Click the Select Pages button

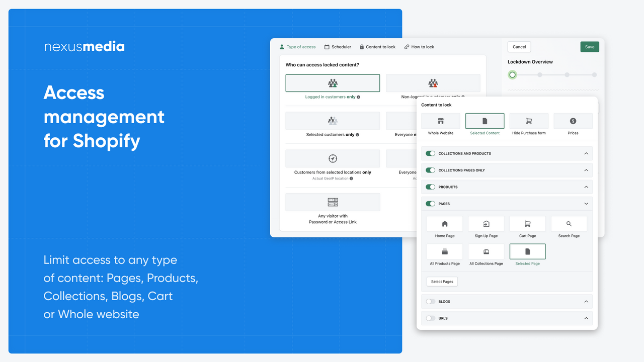(x=442, y=282)
